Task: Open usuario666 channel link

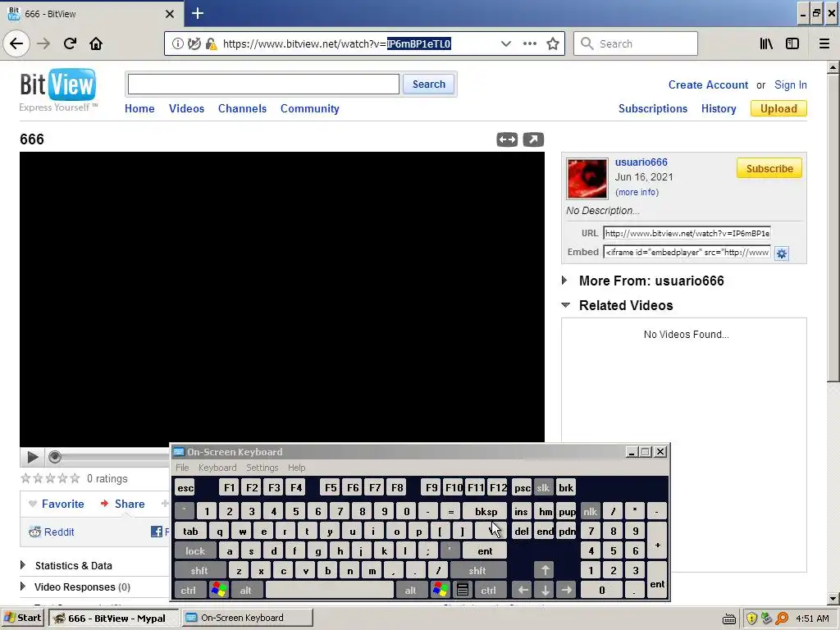Action: point(641,162)
